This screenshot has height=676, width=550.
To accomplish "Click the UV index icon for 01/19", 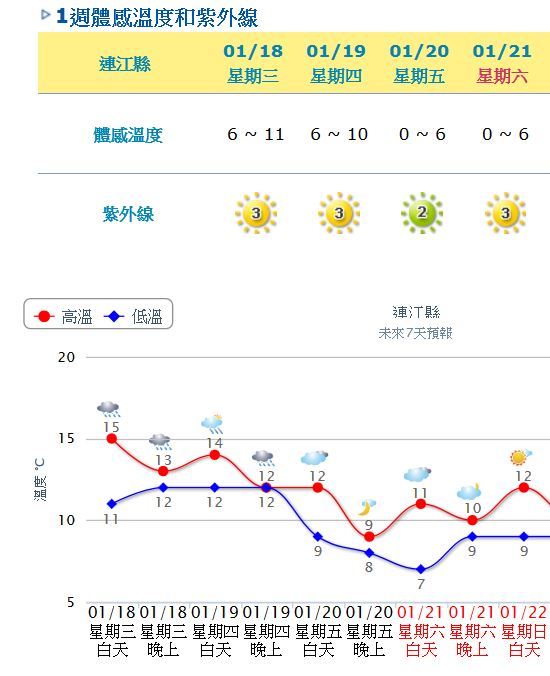I will click(339, 213).
